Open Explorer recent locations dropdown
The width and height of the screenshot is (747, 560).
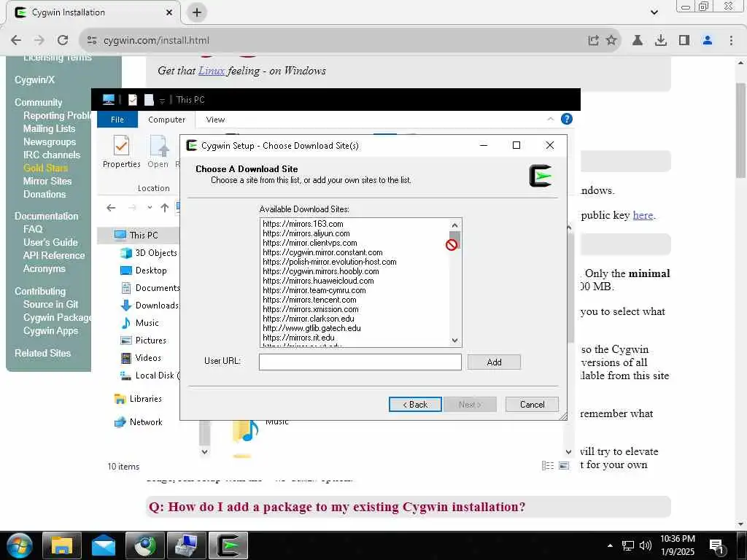pyautogui.click(x=150, y=208)
